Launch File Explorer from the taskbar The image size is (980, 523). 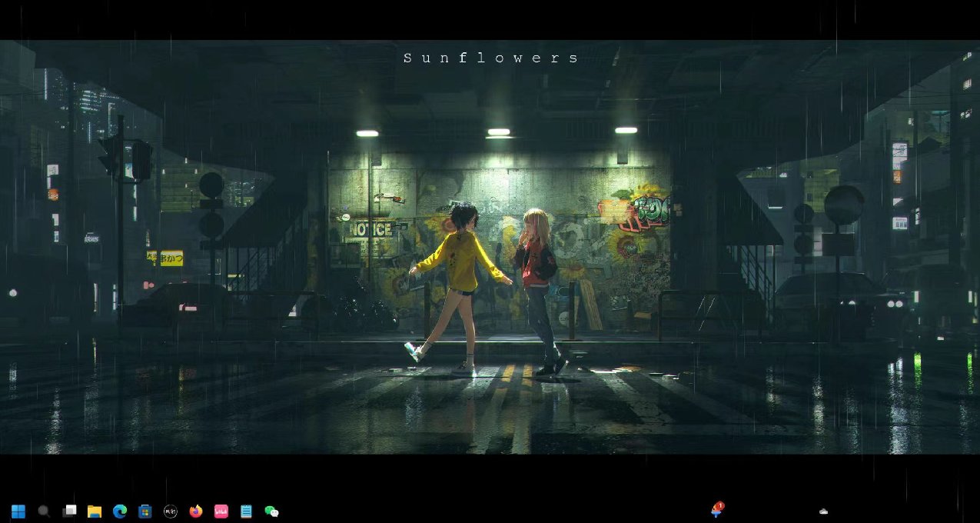95,511
